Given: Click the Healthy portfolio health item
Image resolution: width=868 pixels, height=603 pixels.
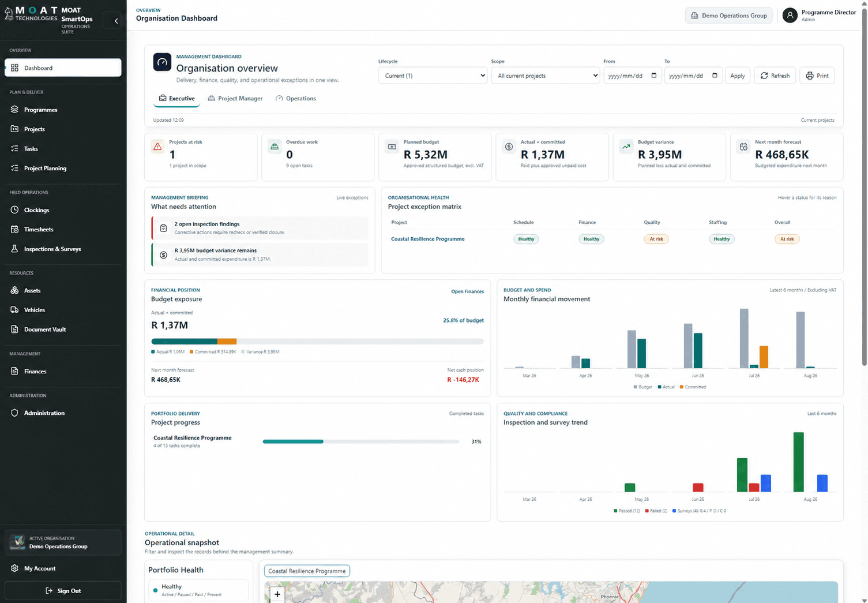Looking at the screenshot, I should tap(198, 590).
